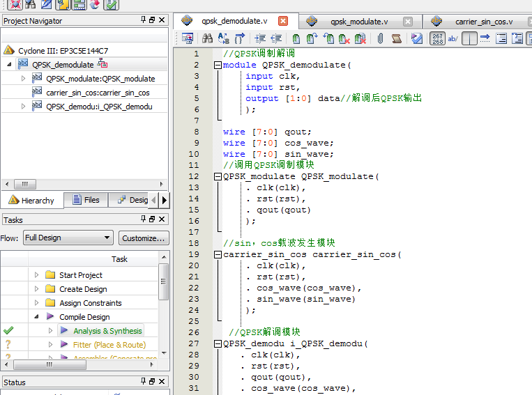Click the increase indent icon
The height and width of the screenshot is (395, 532).
pos(260,39)
